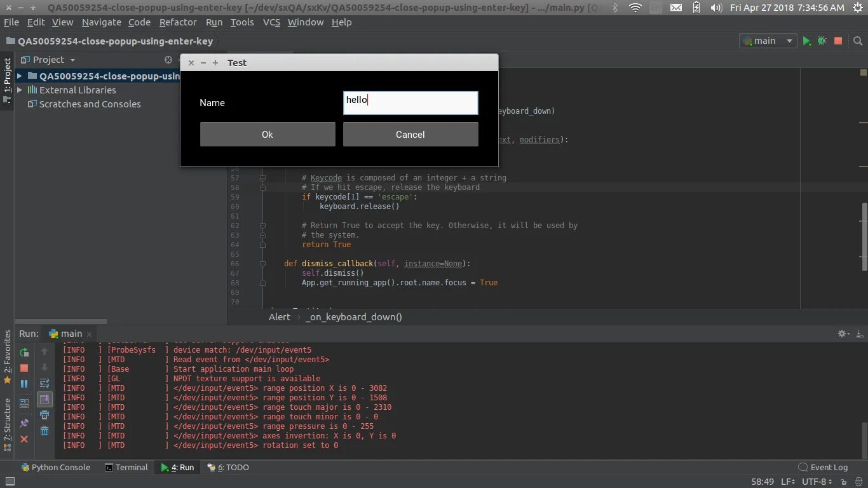Open the magnifier Search Everywhere icon
The width and height of the screenshot is (868, 488).
pos(858,41)
